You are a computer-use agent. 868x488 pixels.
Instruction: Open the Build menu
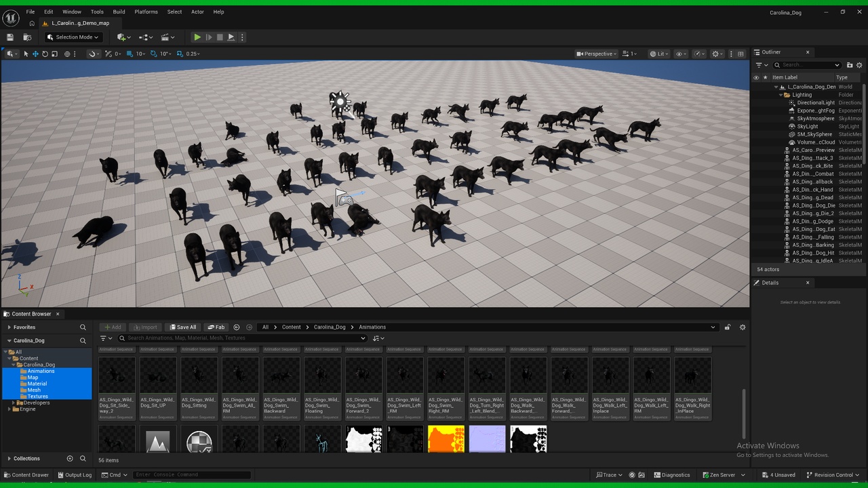click(x=119, y=12)
